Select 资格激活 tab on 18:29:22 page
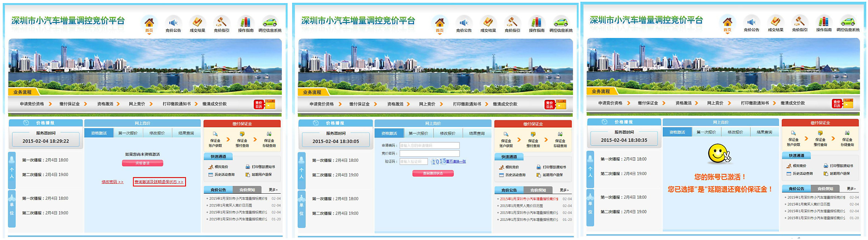Image resolution: width=868 pixels, height=240 pixels. (x=99, y=133)
